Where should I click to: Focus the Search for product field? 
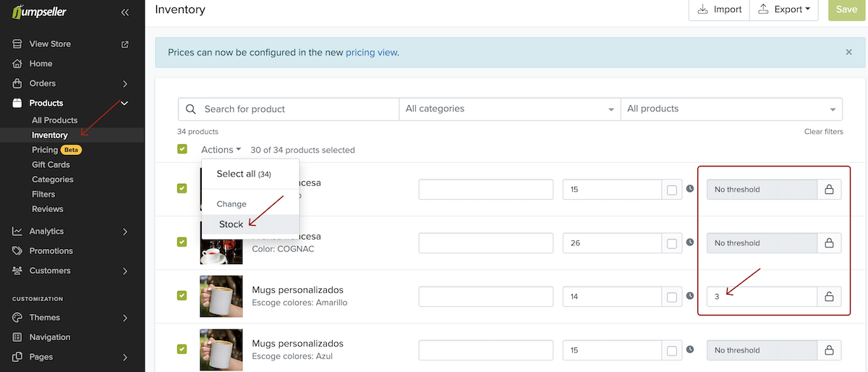[289, 109]
